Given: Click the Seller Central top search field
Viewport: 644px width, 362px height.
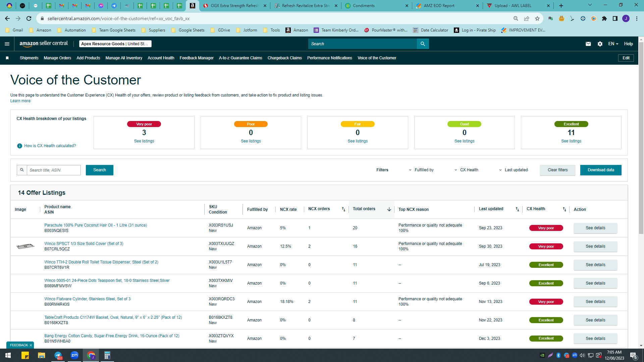Looking at the screenshot, I should tap(363, 44).
